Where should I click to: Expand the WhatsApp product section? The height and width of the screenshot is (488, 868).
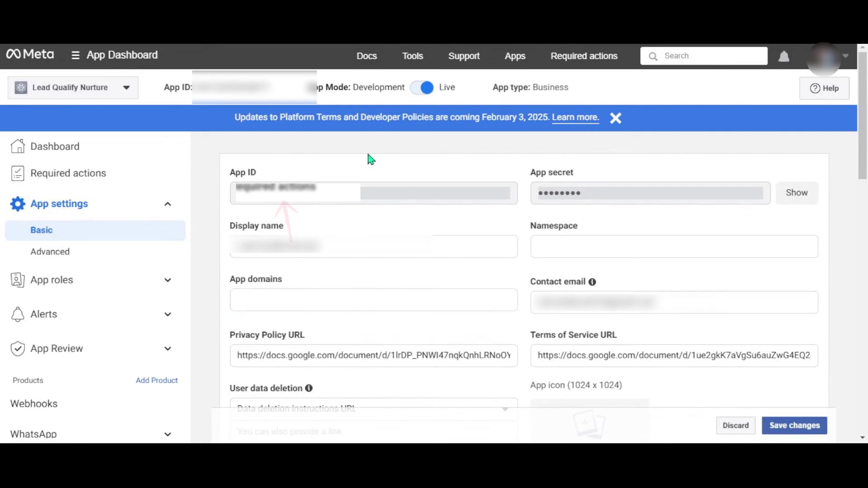(x=168, y=434)
